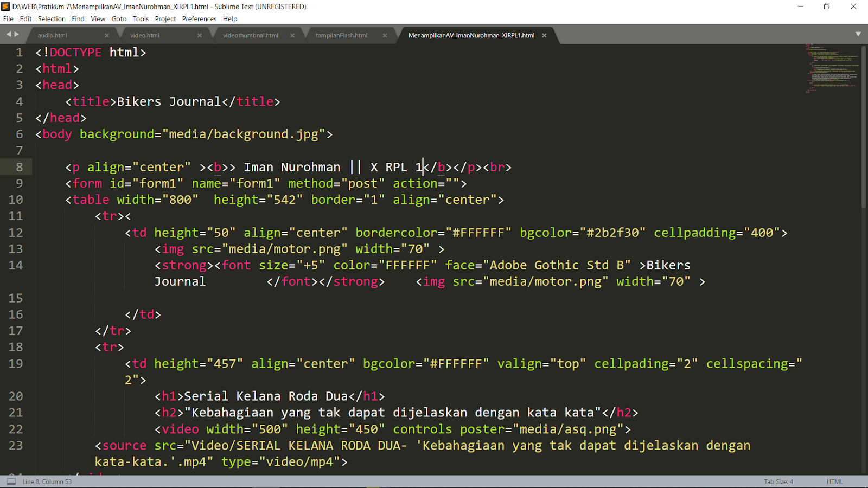The width and height of the screenshot is (868, 488).
Task: Place cursor in the Bikers Journal title text
Action: [x=168, y=101]
